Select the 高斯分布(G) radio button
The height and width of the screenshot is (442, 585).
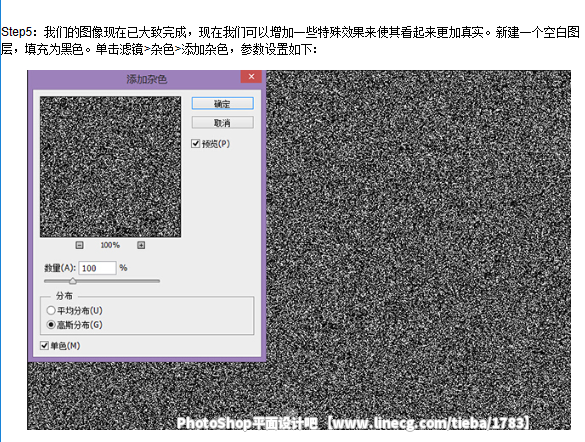(51, 325)
